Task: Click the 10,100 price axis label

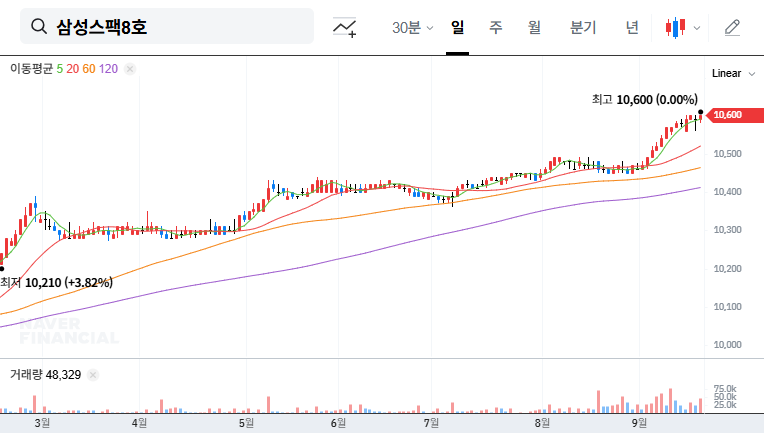Action: coord(727,307)
